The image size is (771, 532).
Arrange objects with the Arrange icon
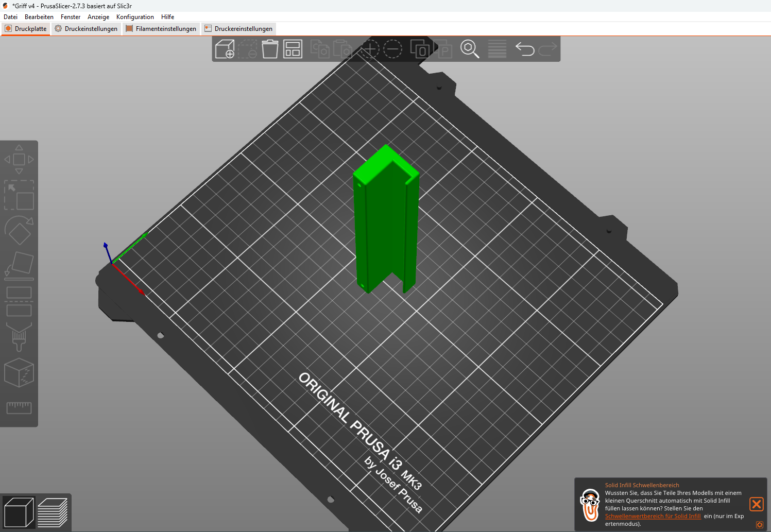293,49
